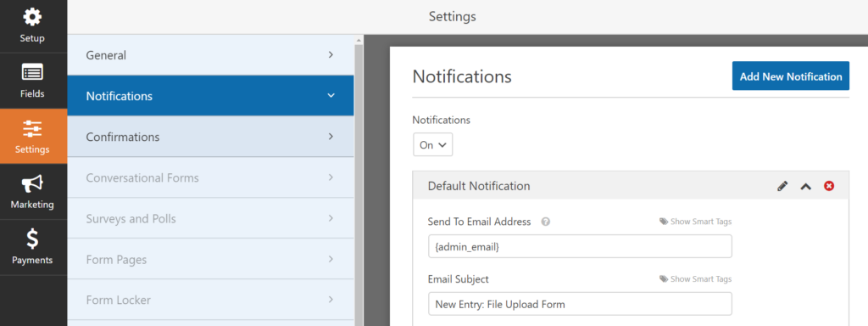Open the Fields panel icon
This screenshot has width=868, height=326.
point(32,81)
